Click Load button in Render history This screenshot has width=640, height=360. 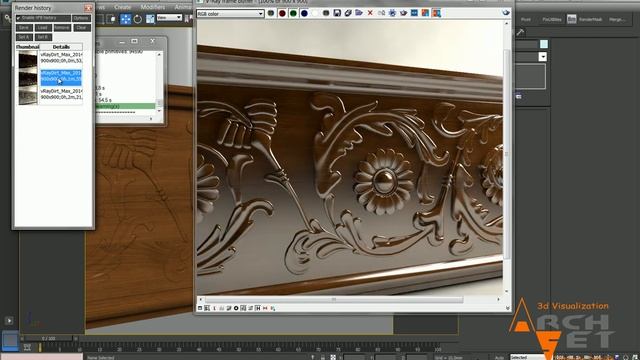pos(43,28)
